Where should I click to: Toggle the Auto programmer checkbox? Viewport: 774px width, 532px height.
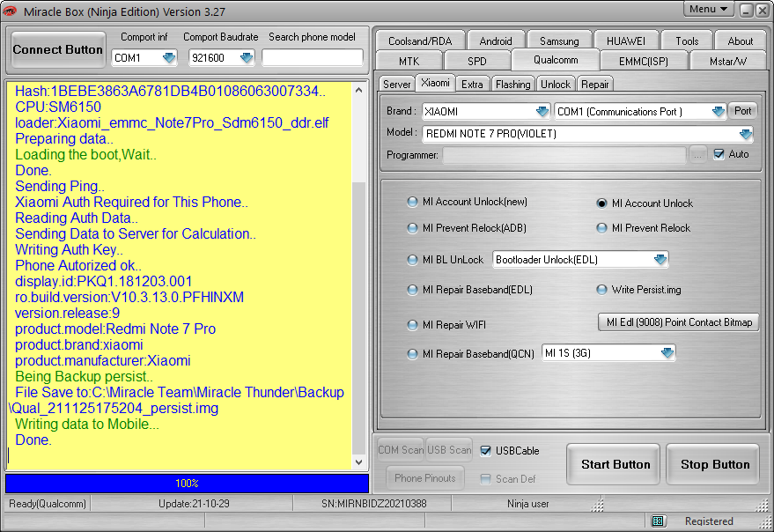tap(719, 154)
